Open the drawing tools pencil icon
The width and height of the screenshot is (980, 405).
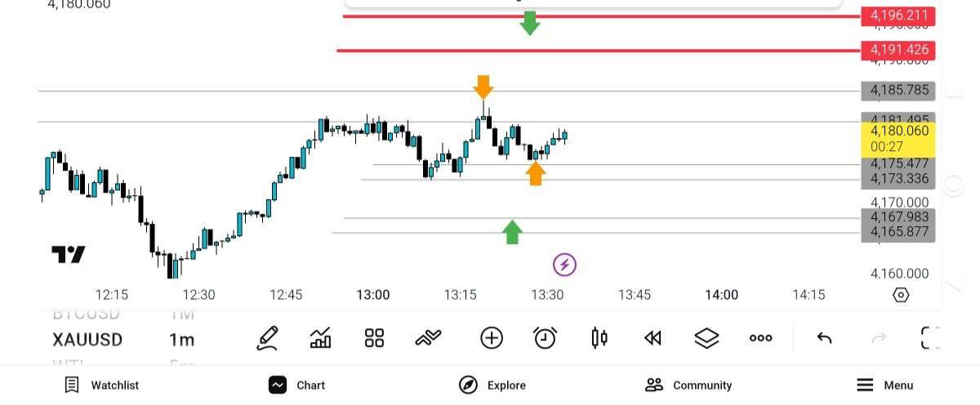[x=267, y=338]
